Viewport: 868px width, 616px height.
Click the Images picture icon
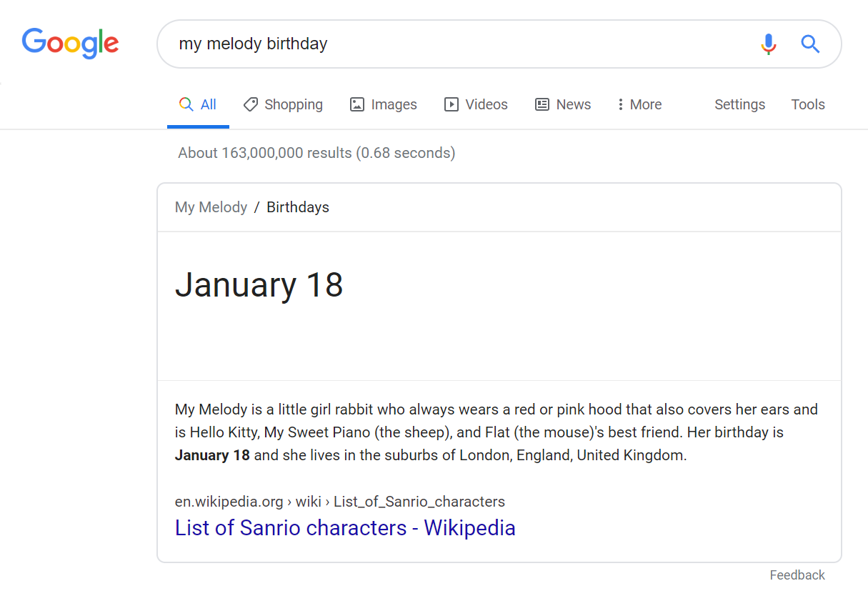357,104
